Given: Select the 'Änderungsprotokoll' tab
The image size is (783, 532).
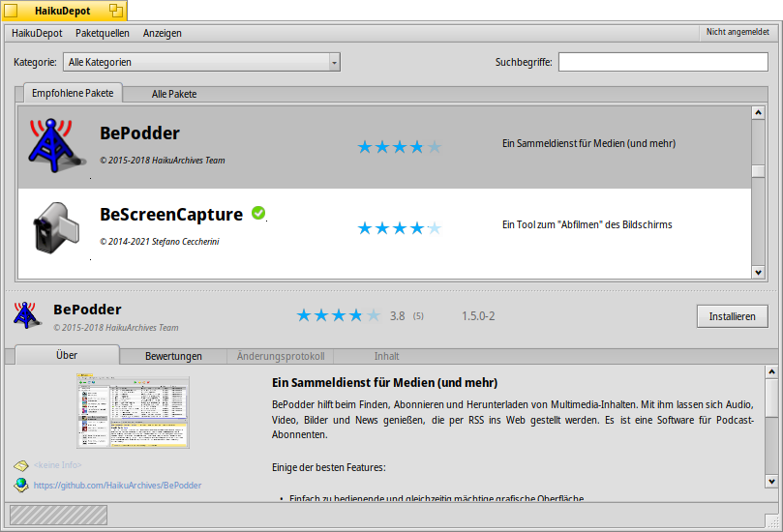Looking at the screenshot, I should [281, 356].
